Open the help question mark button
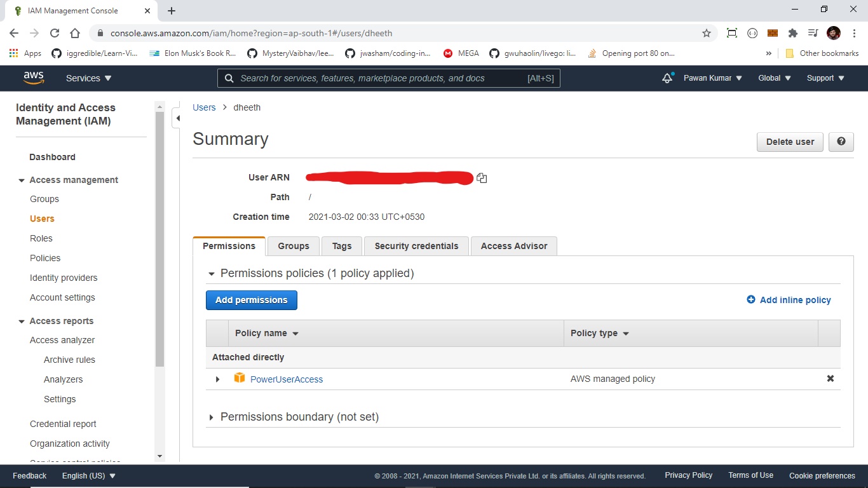Image resolution: width=868 pixels, height=488 pixels. tap(841, 142)
